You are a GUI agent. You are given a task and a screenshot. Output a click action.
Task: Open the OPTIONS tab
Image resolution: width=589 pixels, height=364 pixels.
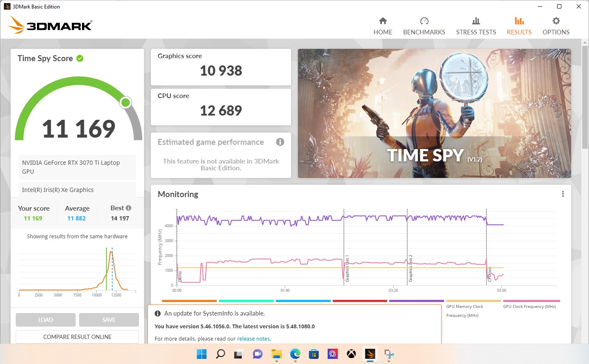[x=556, y=26]
